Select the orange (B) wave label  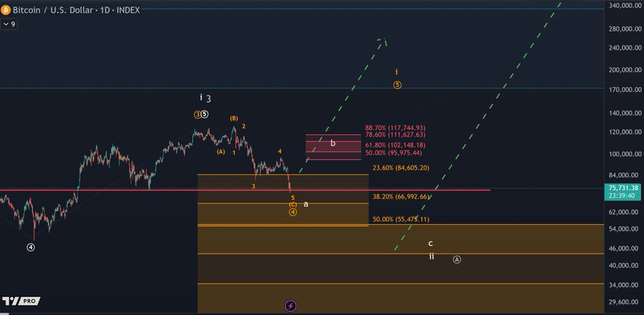[233, 118]
